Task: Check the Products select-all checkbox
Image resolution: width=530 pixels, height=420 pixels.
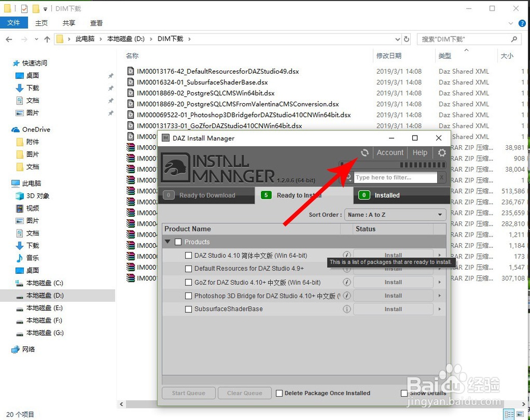Action: point(178,242)
